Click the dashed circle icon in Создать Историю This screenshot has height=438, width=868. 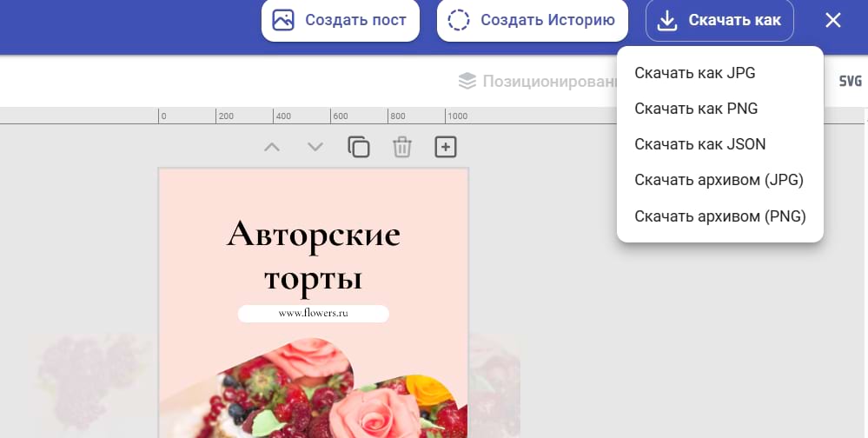click(459, 21)
